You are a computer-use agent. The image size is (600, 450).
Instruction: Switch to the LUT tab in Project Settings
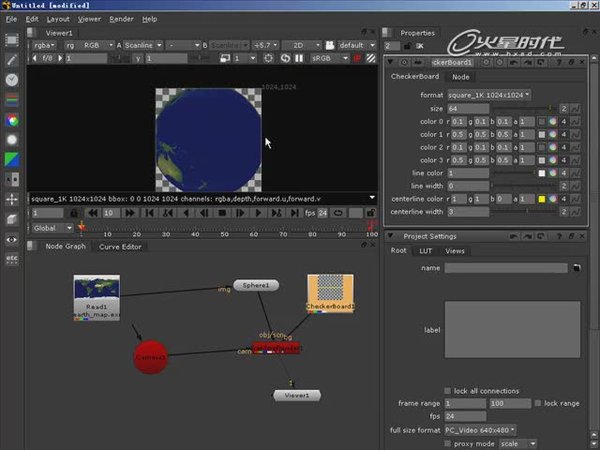click(425, 251)
